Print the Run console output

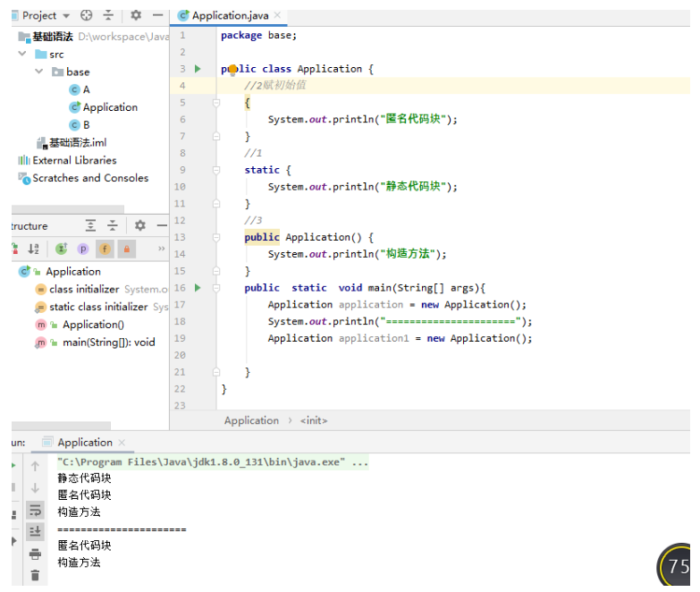coord(35,554)
